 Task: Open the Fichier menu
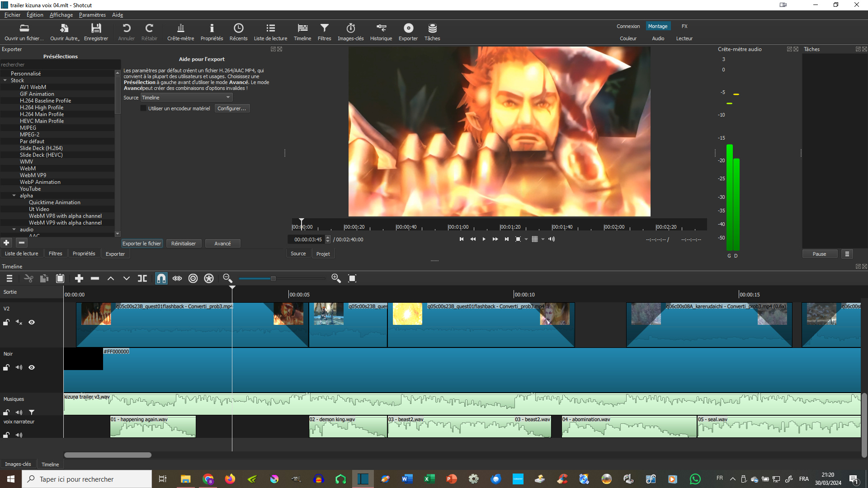[x=12, y=15]
